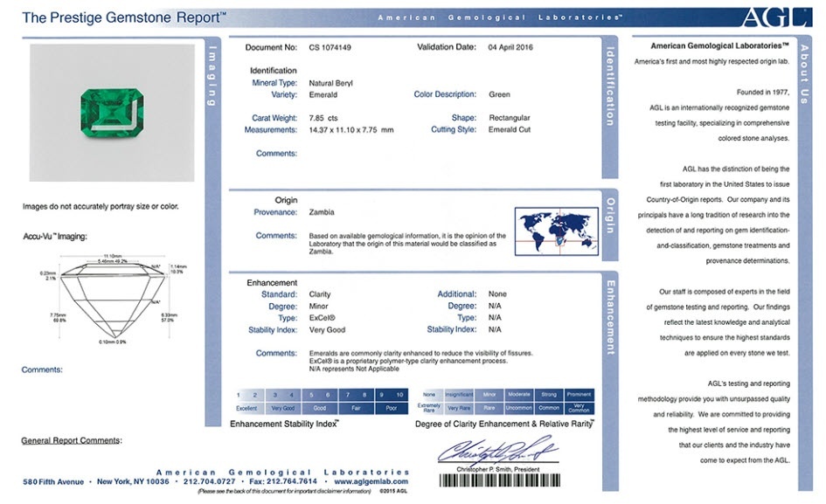Select the Identification vertical tab
The width and height of the screenshot is (826, 504).
point(609,86)
